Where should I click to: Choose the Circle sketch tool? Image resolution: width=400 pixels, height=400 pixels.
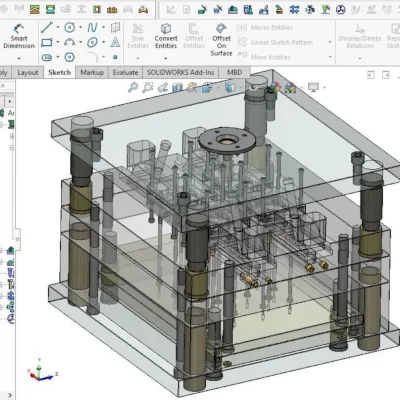[x=69, y=28]
